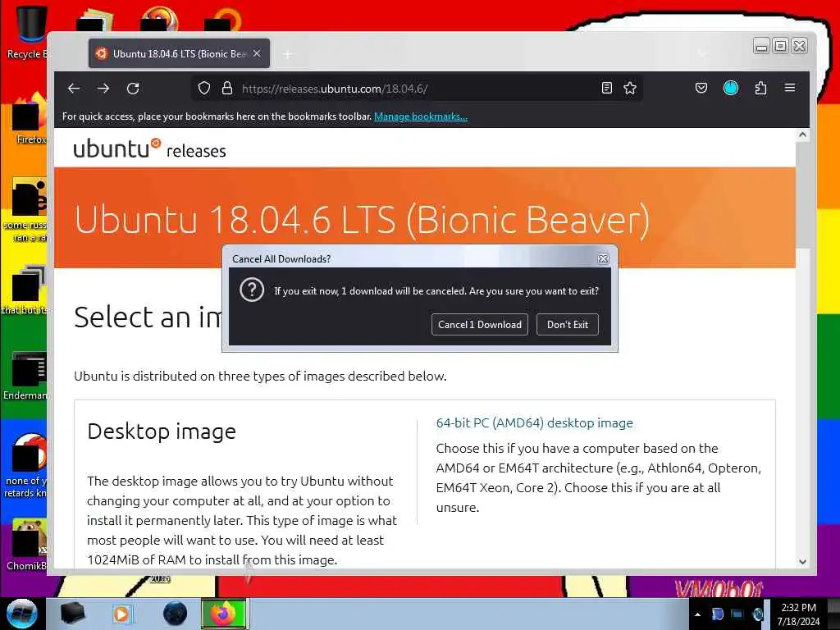Viewport: 840px width, 630px height.
Task: Show site security padlock information
Action: 227,89
